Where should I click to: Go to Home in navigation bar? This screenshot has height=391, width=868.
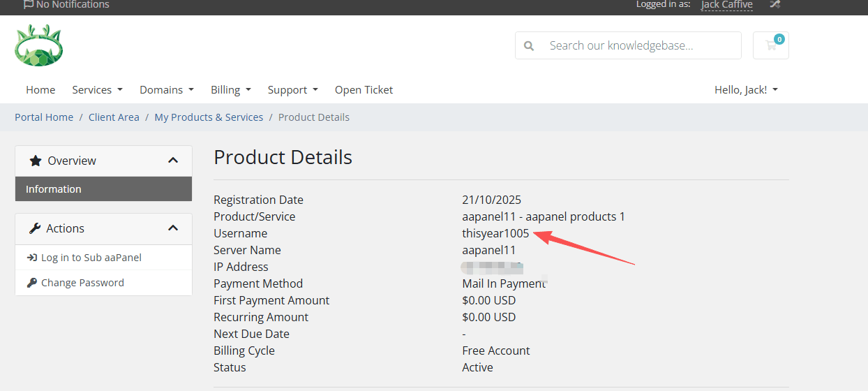(40, 89)
